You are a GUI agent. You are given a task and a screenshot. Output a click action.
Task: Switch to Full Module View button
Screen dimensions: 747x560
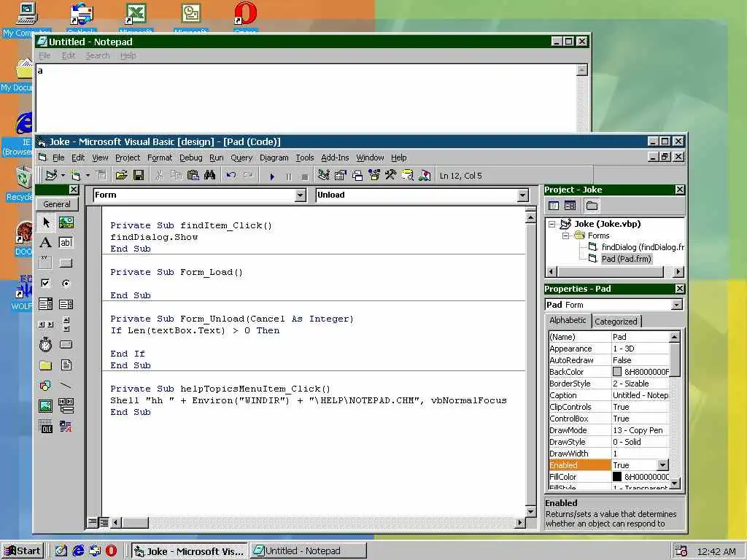coord(104,522)
